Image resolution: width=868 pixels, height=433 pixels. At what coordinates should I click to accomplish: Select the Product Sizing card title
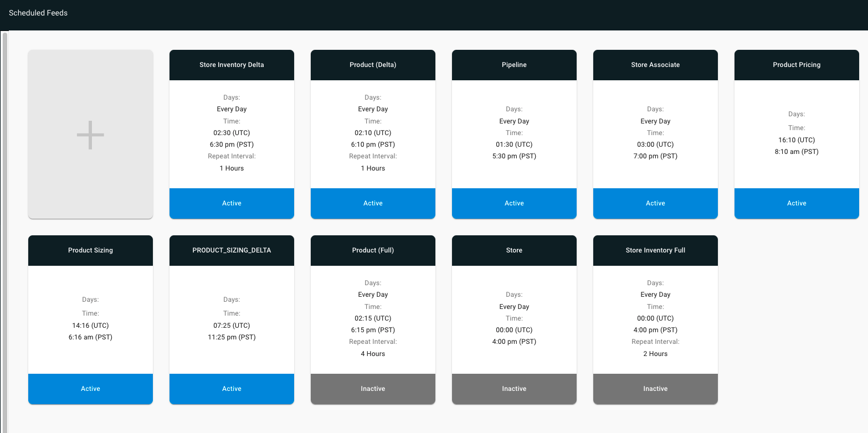coord(90,250)
